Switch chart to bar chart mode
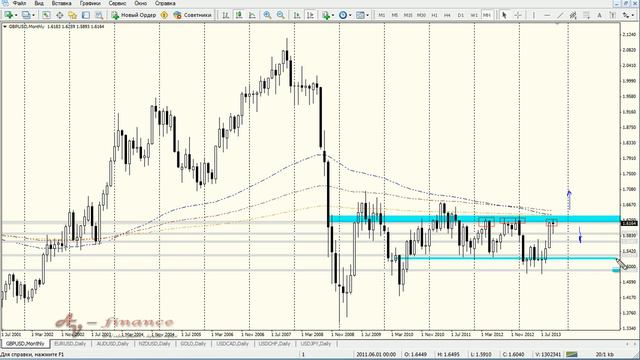Screen dimensions: 640x360 point(225,15)
